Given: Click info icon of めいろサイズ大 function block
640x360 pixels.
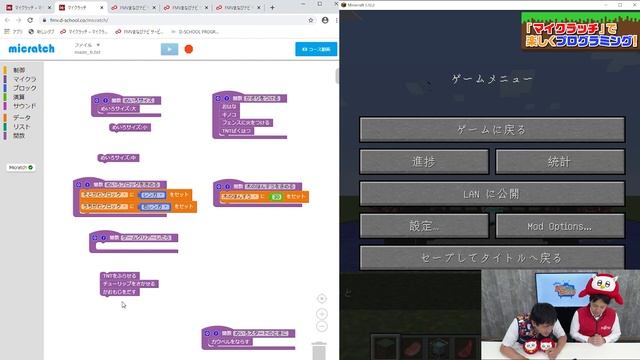Looking at the screenshot, I should pos(105,100).
